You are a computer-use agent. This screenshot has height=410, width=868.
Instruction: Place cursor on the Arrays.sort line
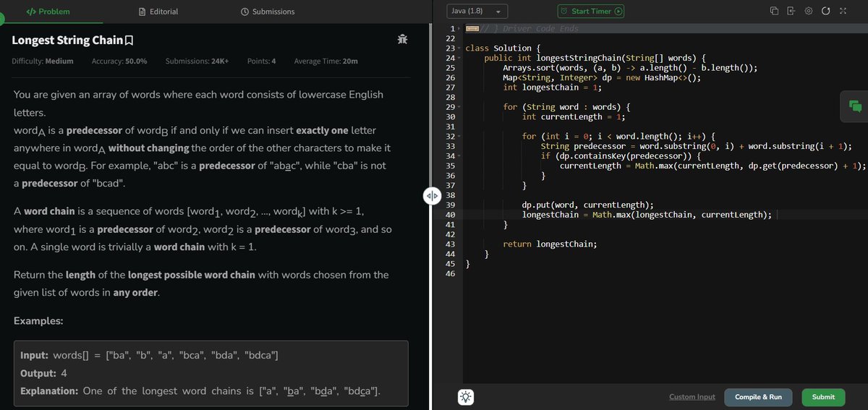[x=630, y=68]
